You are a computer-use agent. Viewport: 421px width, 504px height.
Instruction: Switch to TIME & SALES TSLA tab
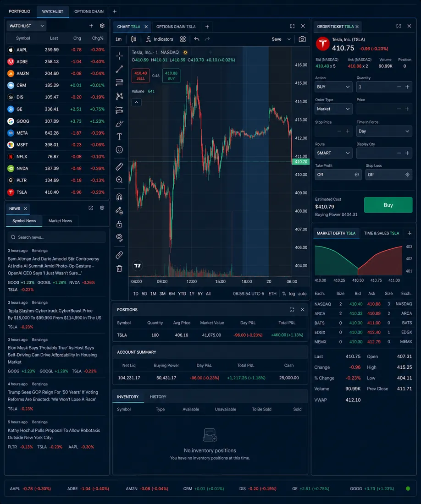tap(382, 233)
